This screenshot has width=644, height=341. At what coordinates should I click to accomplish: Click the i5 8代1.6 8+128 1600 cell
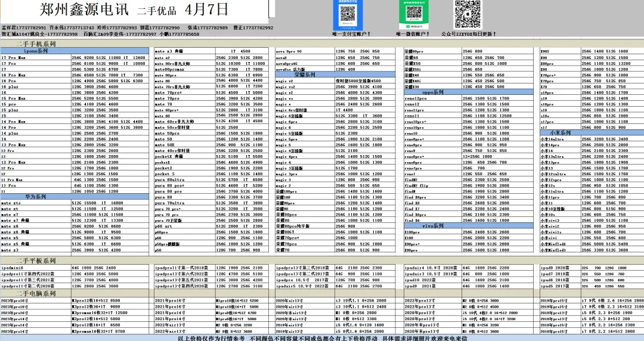click(x=365, y=325)
